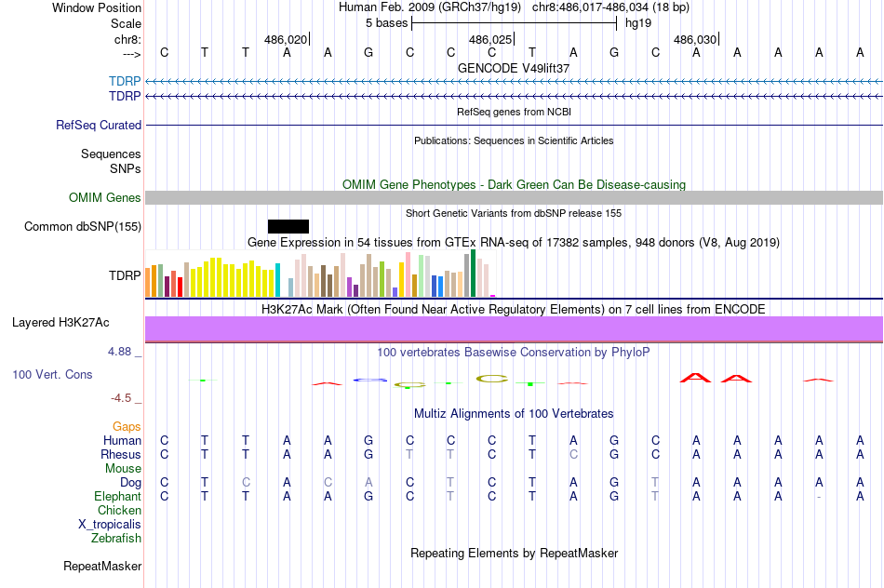Click the Rhesus alignment row label
The height and width of the screenshot is (588, 884).
point(121,454)
